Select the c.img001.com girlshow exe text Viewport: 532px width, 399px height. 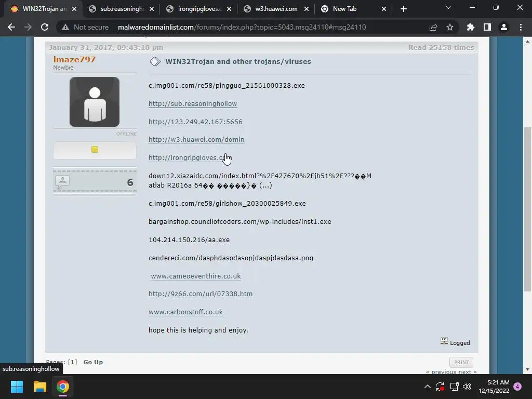pyautogui.click(x=227, y=204)
